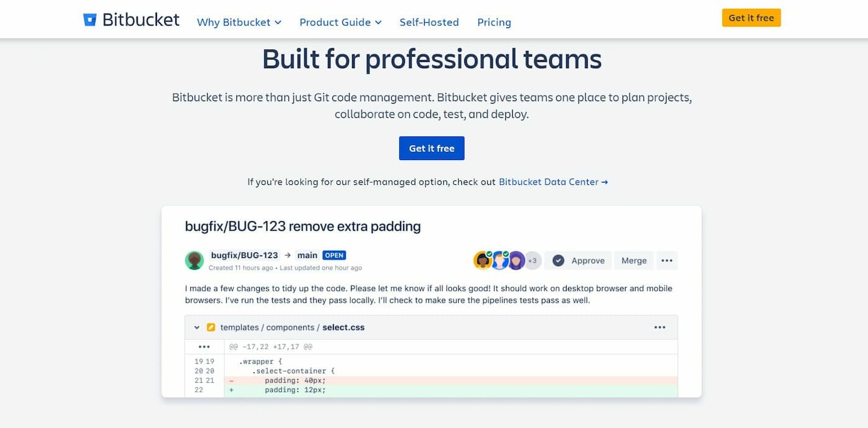Click the yellow Get it free header button

point(751,18)
